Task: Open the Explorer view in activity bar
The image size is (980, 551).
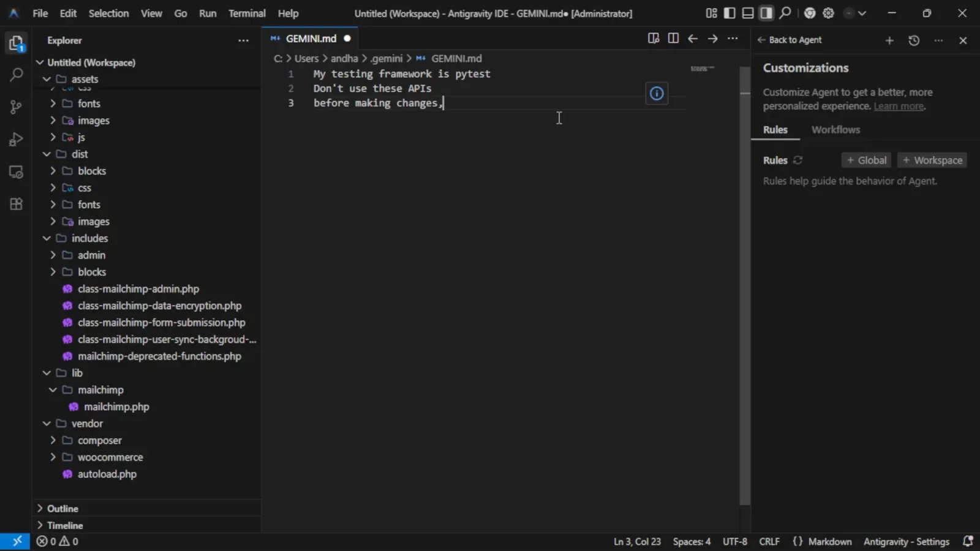Action: (16, 43)
